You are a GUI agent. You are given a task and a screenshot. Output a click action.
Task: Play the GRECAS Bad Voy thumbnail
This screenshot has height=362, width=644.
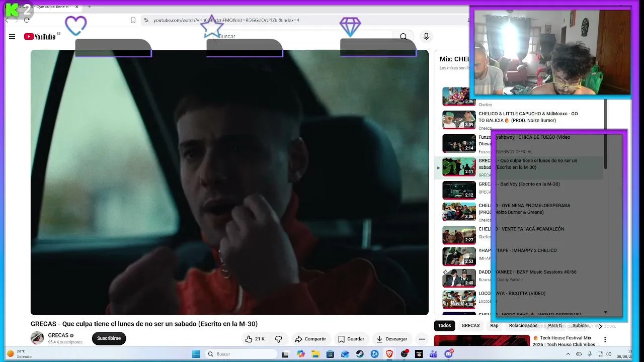pyautogui.click(x=459, y=190)
